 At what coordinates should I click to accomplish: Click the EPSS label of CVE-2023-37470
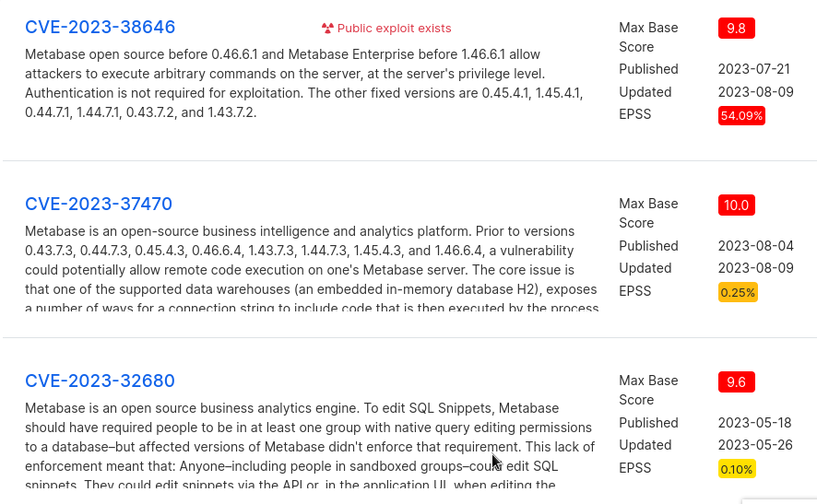(x=635, y=290)
